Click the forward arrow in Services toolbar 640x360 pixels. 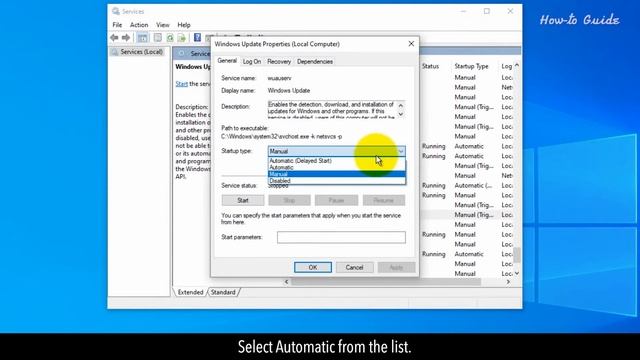coord(126,38)
